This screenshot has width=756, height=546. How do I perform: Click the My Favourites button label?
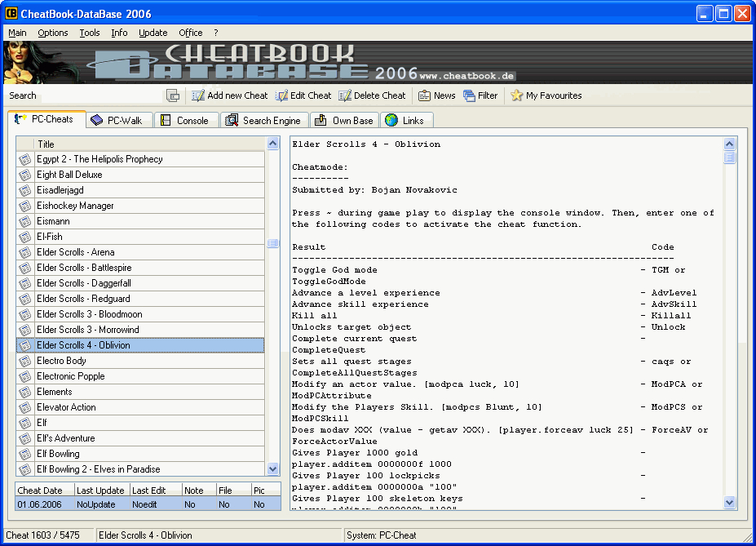(x=554, y=95)
